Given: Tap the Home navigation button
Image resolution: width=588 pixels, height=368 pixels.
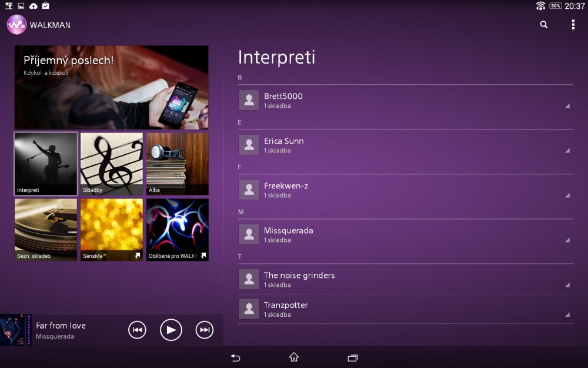Looking at the screenshot, I should click(293, 357).
